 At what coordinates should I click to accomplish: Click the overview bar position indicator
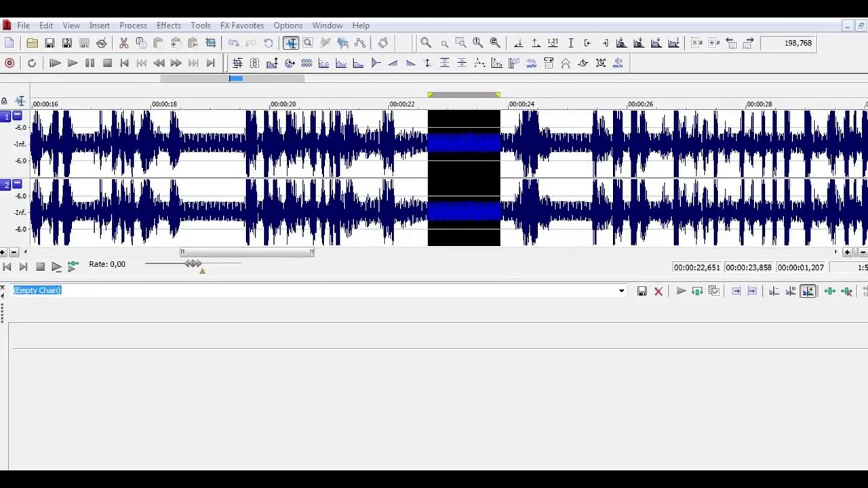click(x=235, y=79)
